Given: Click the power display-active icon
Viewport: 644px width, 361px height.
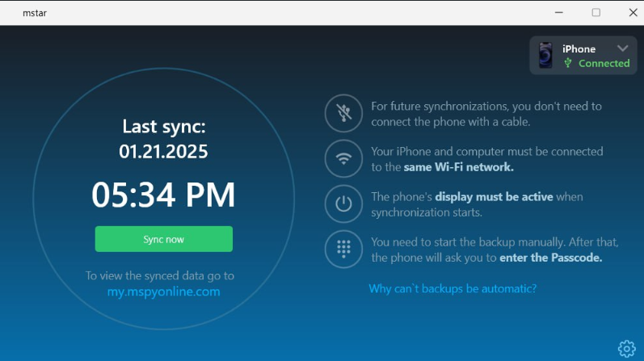Looking at the screenshot, I should click(x=343, y=204).
